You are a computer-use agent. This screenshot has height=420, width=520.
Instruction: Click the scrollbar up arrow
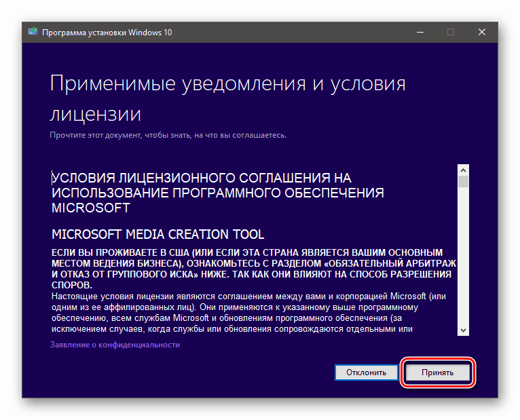[x=463, y=170]
